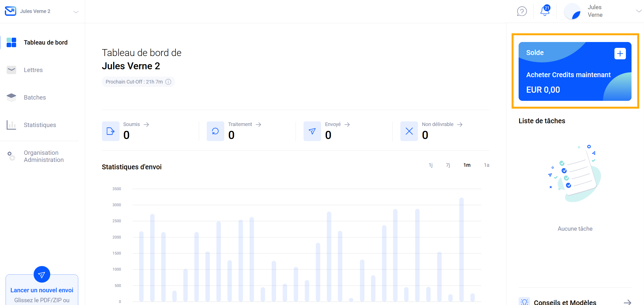Screen dimensions: 644x305
Task: Switch chart range to 1a
Action: coord(486,165)
